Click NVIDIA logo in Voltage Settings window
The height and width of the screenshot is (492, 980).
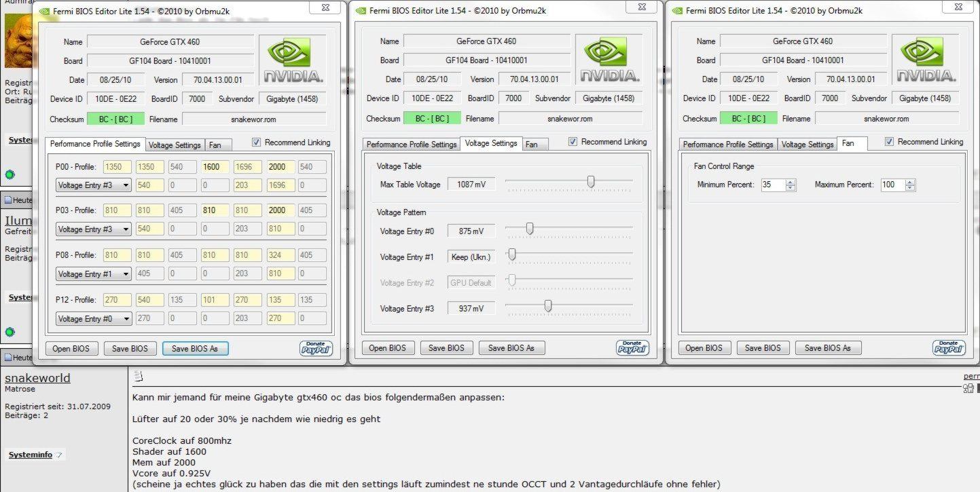[609, 59]
